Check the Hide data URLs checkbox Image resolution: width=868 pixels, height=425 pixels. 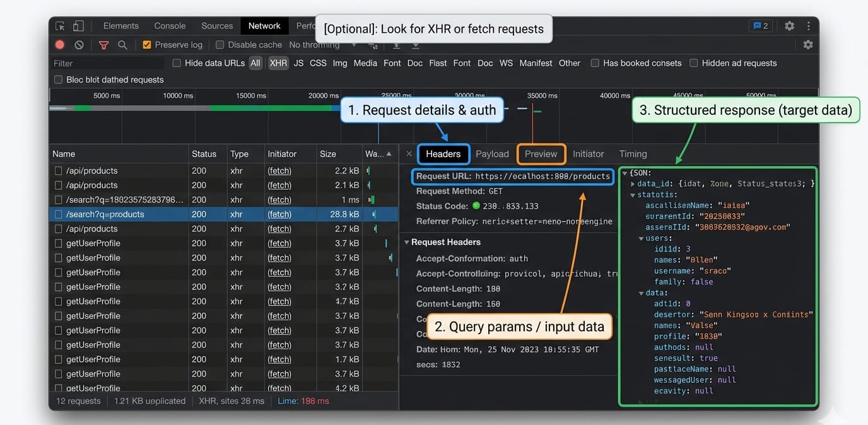(177, 63)
